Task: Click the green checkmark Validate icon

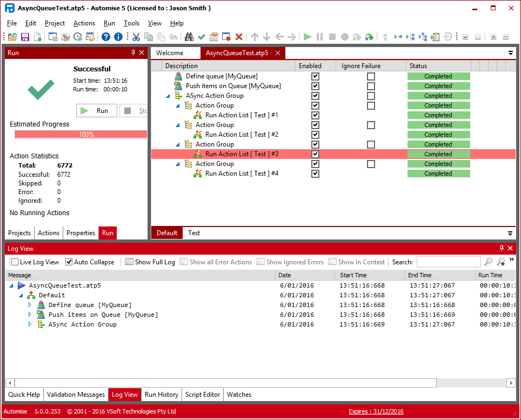Action: pyautogui.click(x=202, y=37)
